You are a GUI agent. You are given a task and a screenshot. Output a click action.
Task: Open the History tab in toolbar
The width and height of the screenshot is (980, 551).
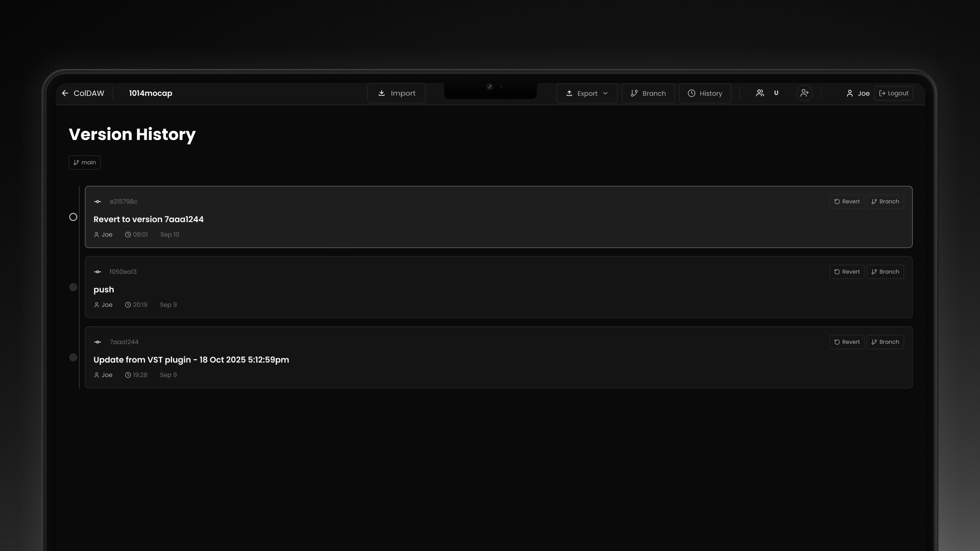(x=705, y=94)
